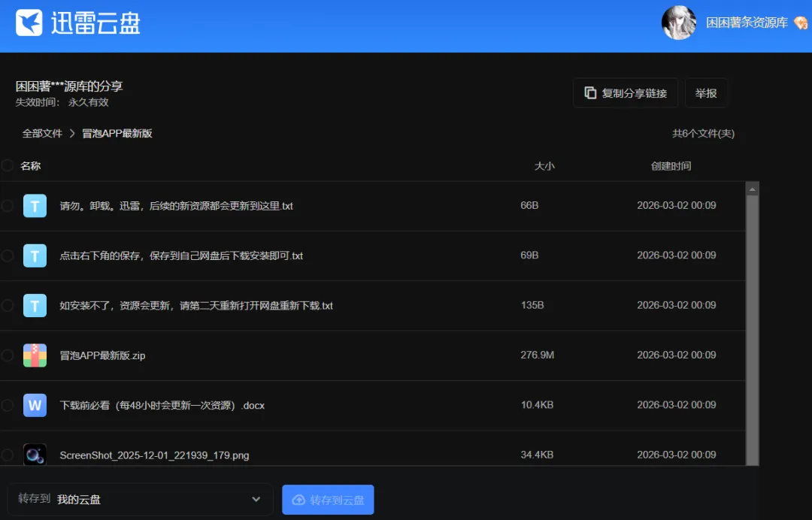Click the 10.4KB size value
The height and width of the screenshot is (520, 812).
coord(537,404)
